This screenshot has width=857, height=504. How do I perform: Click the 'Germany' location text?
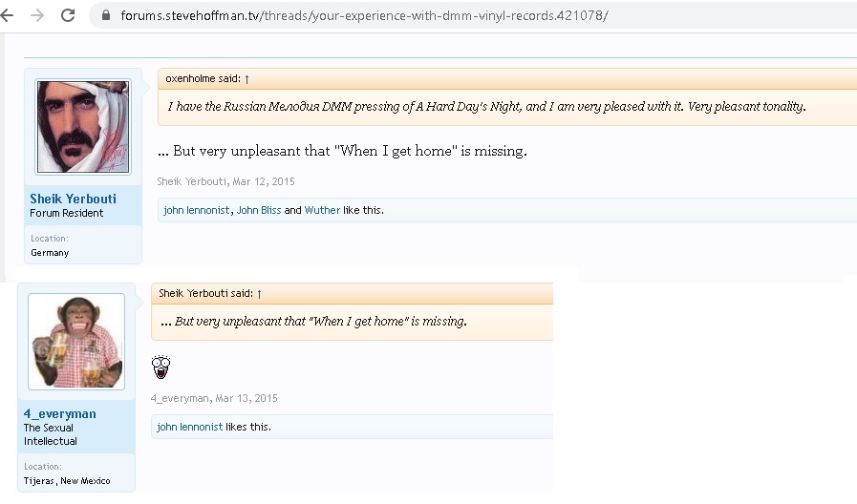point(50,253)
